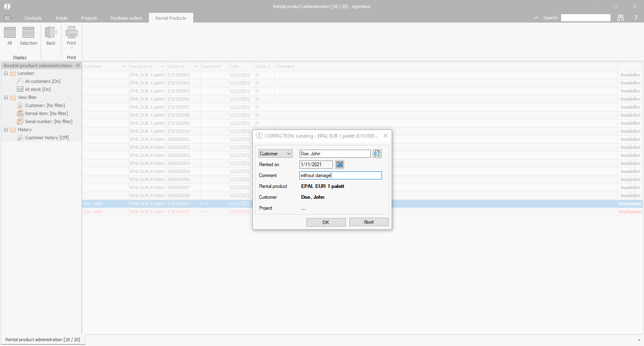The image size is (644, 346).
Task: Click the Search field at top right
Action: (586, 18)
